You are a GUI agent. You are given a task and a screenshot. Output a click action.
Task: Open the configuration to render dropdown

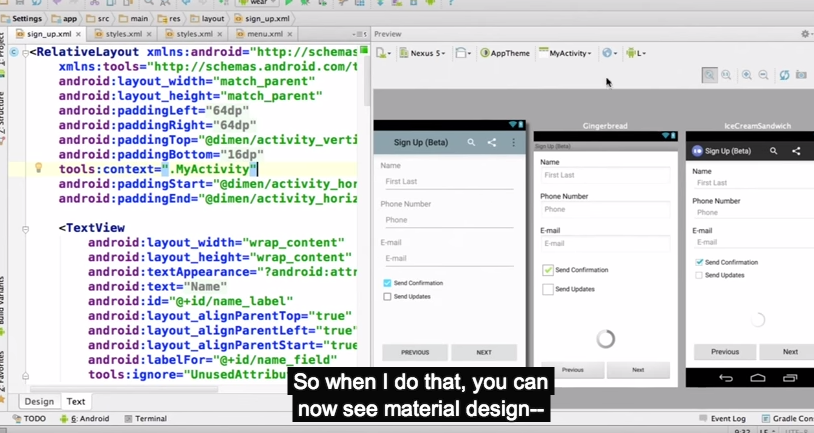pyautogui.click(x=384, y=53)
